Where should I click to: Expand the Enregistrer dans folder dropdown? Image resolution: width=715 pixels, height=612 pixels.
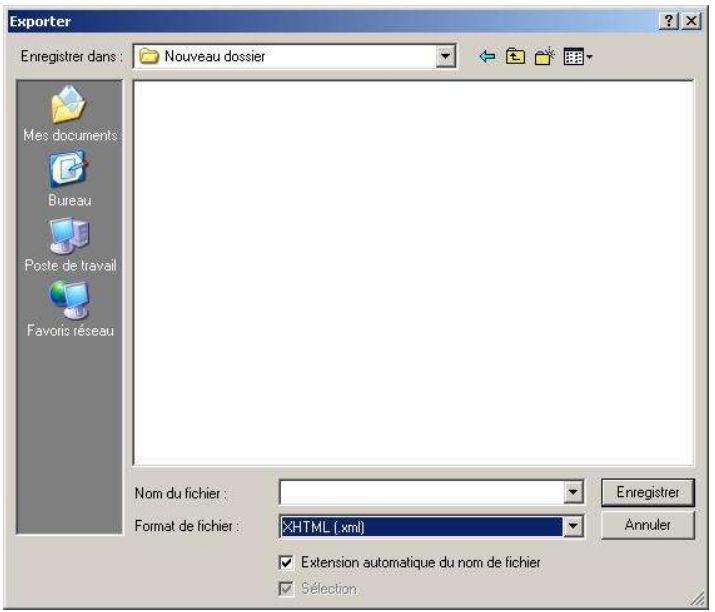click(446, 57)
